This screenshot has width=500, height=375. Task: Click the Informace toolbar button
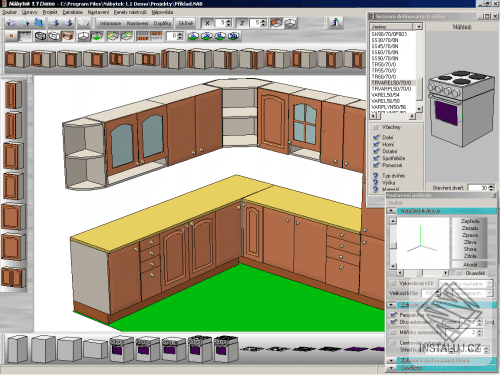pyautogui.click(x=110, y=23)
